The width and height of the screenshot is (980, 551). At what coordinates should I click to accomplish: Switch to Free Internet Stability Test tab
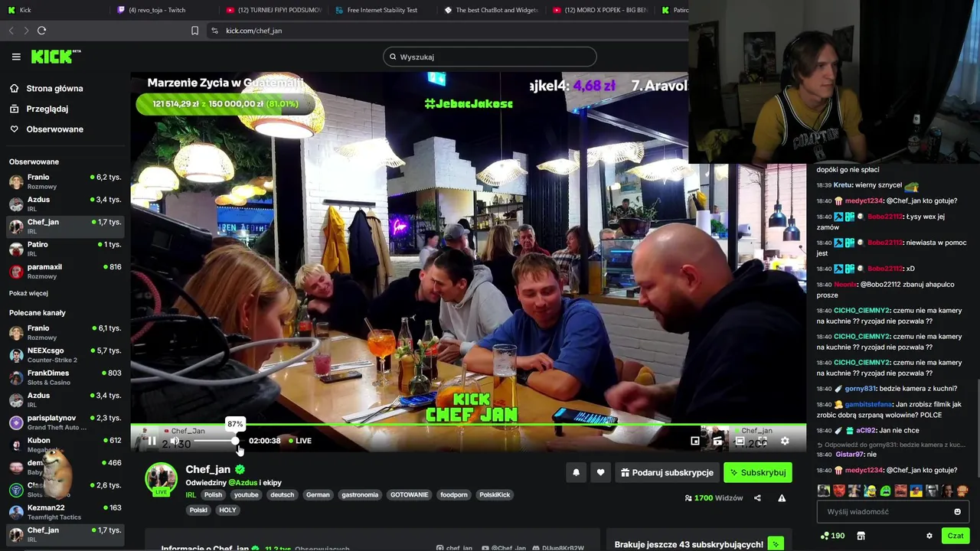(382, 10)
